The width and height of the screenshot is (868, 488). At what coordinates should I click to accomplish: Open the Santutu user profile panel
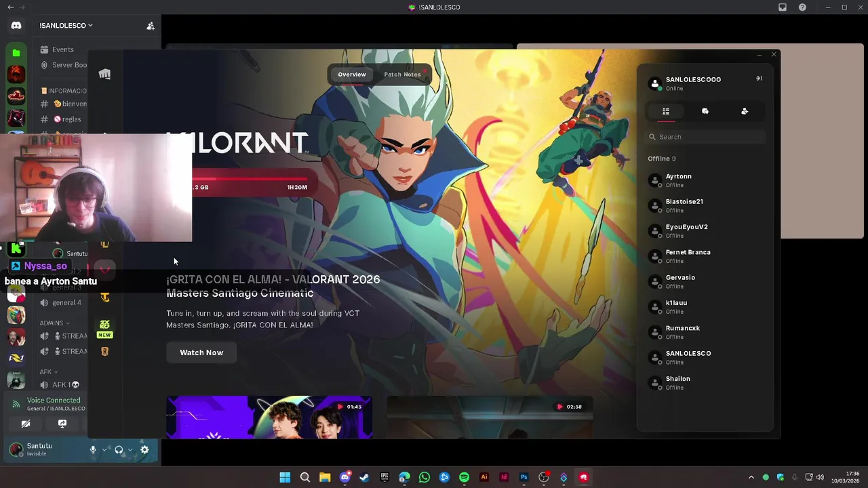[x=44, y=449]
